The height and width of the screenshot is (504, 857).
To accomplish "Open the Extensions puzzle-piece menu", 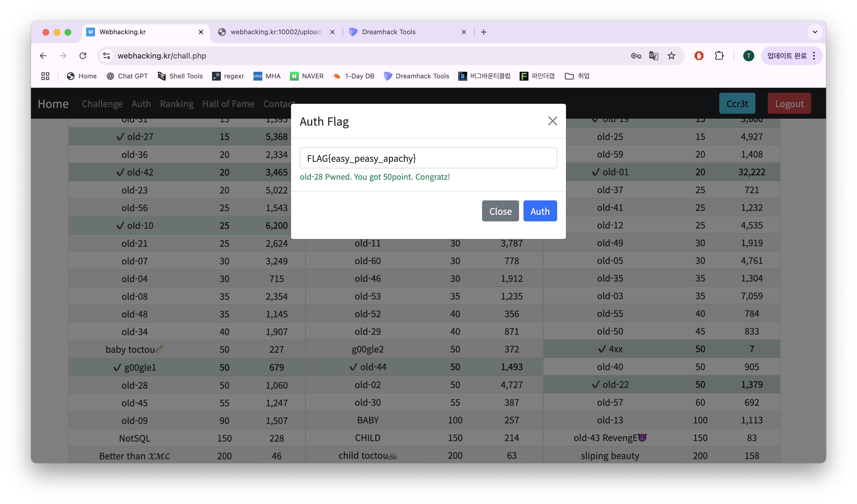I will coord(719,56).
